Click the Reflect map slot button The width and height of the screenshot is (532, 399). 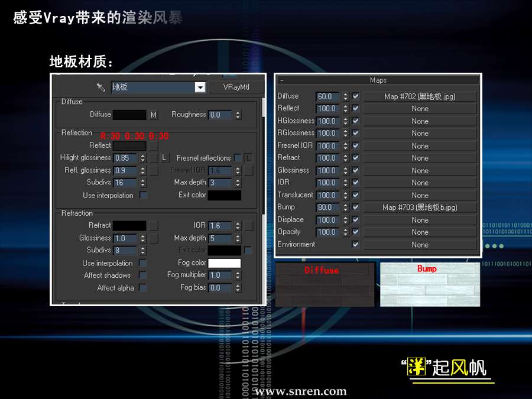tap(154, 146)
